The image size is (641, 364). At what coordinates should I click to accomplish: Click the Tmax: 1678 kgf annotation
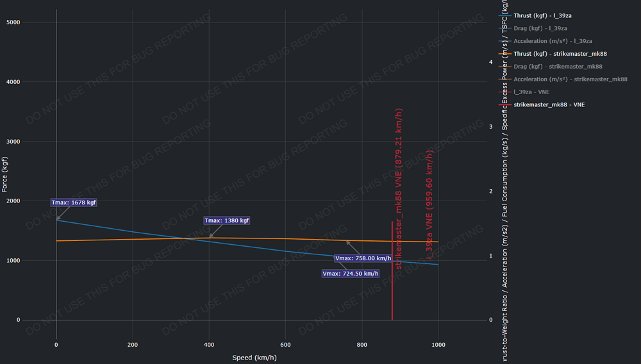(74, 203)
